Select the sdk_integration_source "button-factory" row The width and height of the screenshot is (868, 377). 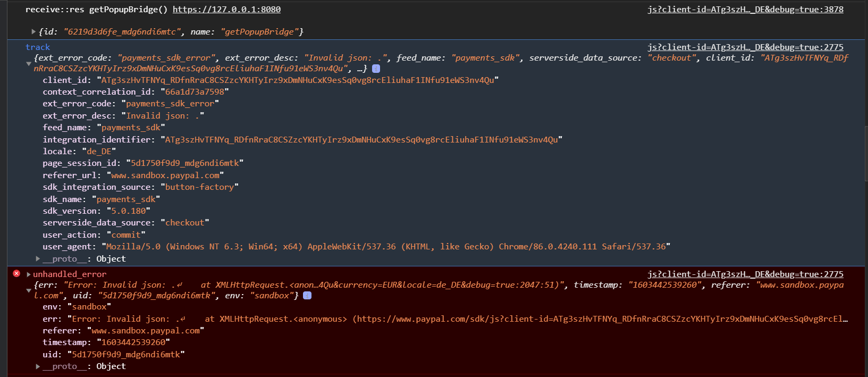coord(140,187)
